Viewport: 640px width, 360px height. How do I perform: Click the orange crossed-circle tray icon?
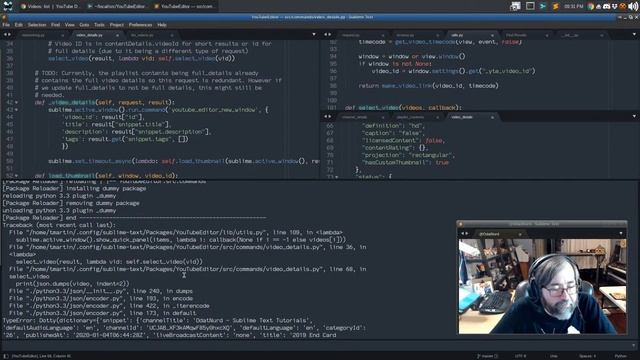[622, 7]
